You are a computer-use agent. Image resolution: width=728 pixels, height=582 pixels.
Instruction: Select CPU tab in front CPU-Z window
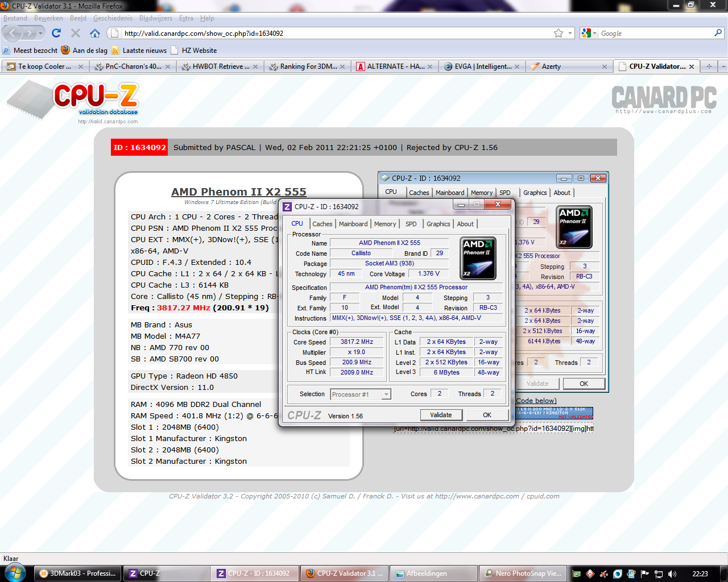[297, 223]
